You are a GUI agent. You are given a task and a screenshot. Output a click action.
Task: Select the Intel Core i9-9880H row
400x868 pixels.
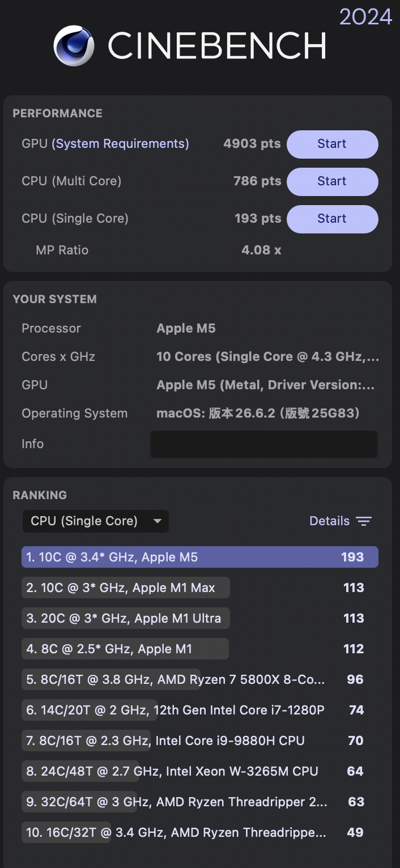click(200, 741)
